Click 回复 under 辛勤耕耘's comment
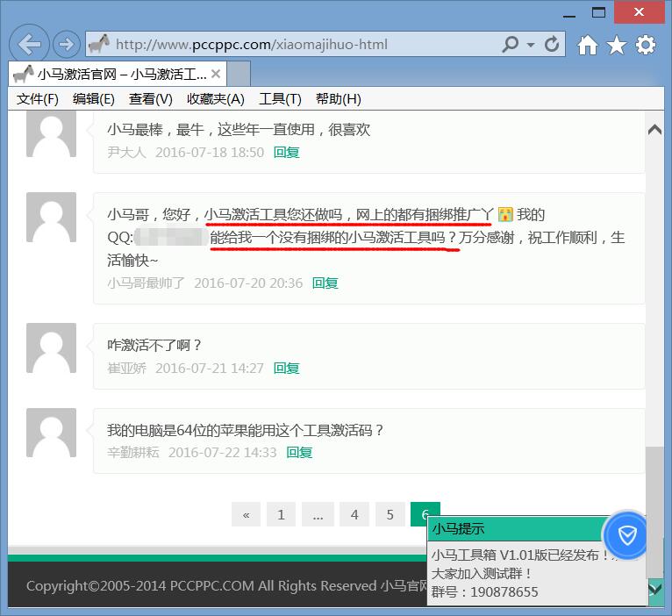This screenshot has height=616, width=672. (299, 452)
